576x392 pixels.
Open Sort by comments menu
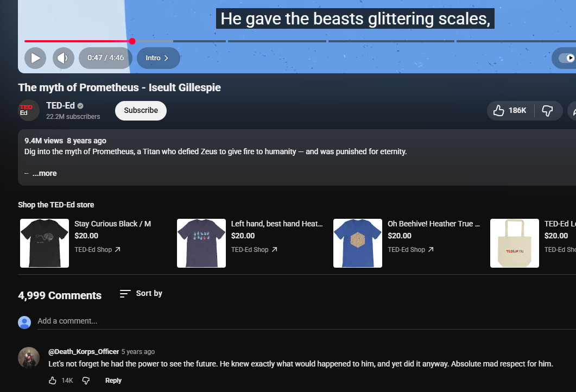pos(141,293)
